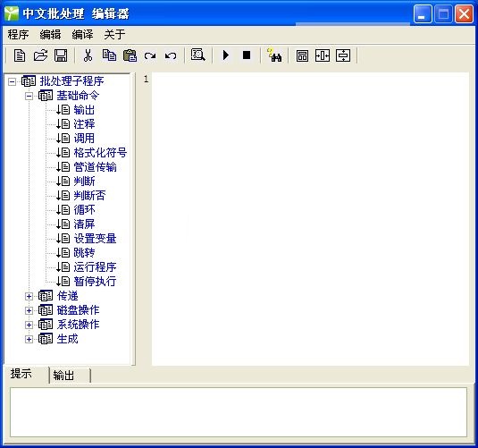Click the New file toolbar icon

(20, 55)
